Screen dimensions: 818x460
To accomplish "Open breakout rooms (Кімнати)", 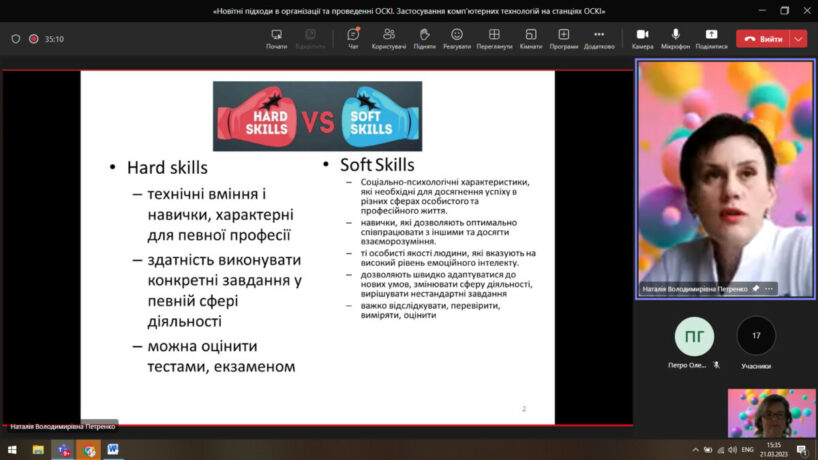I will point(531,38).
